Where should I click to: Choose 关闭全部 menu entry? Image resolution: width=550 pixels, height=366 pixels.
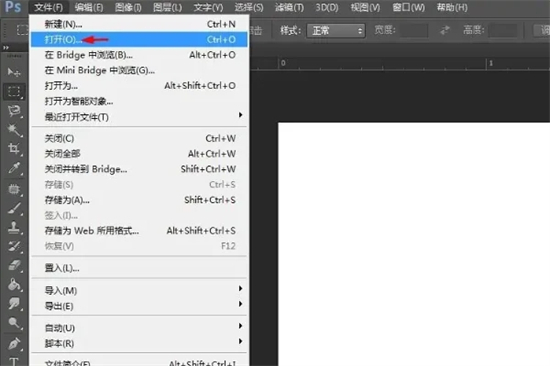(x=139, y=154)
